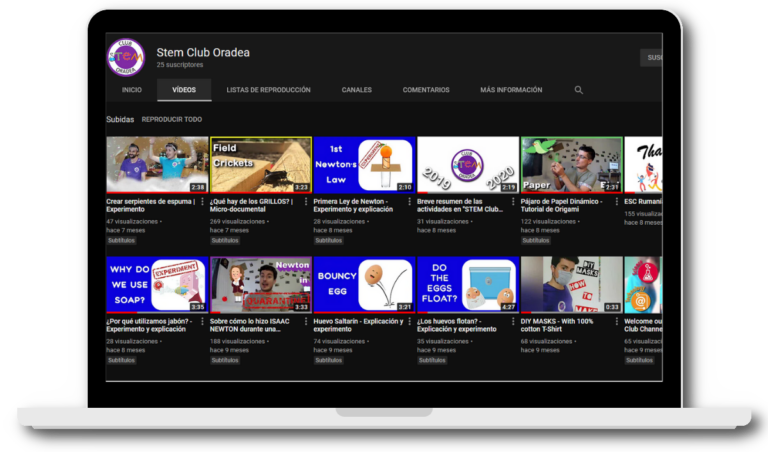Open options menu for 'Crear serpientes de espuma' video
Viewport: 768px width, 452px height.
tap(203, 201)
